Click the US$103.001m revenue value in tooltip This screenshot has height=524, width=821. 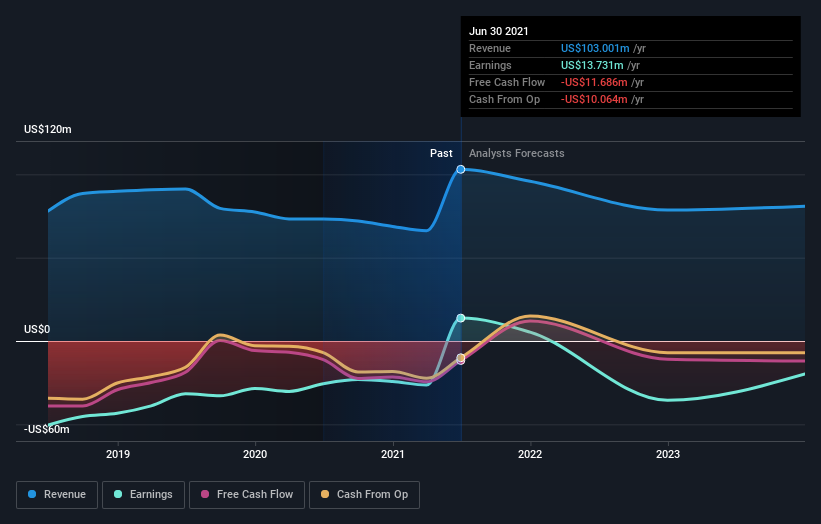point(595,48)
